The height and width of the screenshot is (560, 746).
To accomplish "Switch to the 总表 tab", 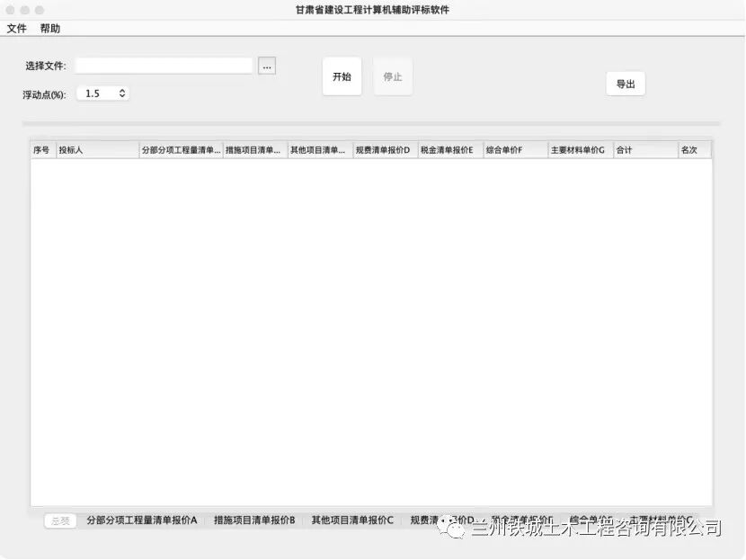I will pos(60,520).
